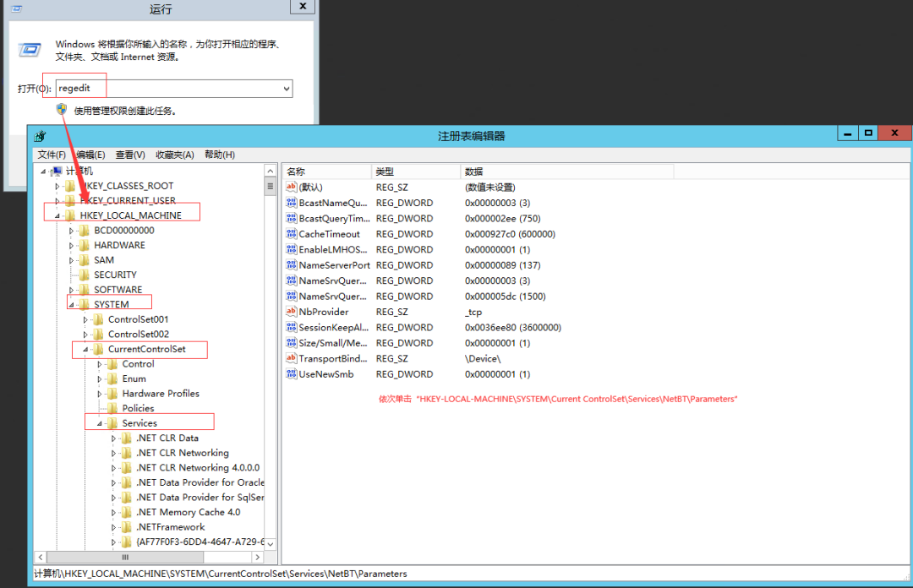Image resolution: width=913 pixels, height=588 pixels.
Task: Click the computer icon at tree root
Action: [57, 171]
